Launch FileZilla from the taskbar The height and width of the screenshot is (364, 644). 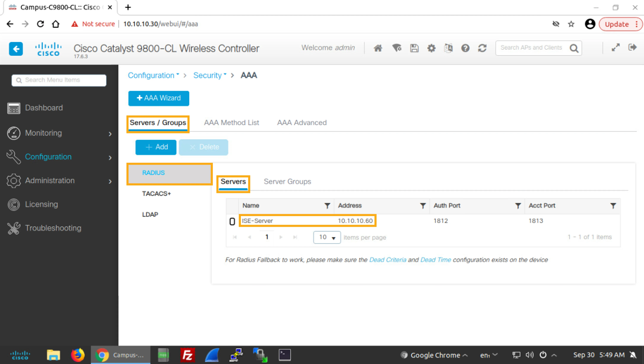click(x=188, y=355)
